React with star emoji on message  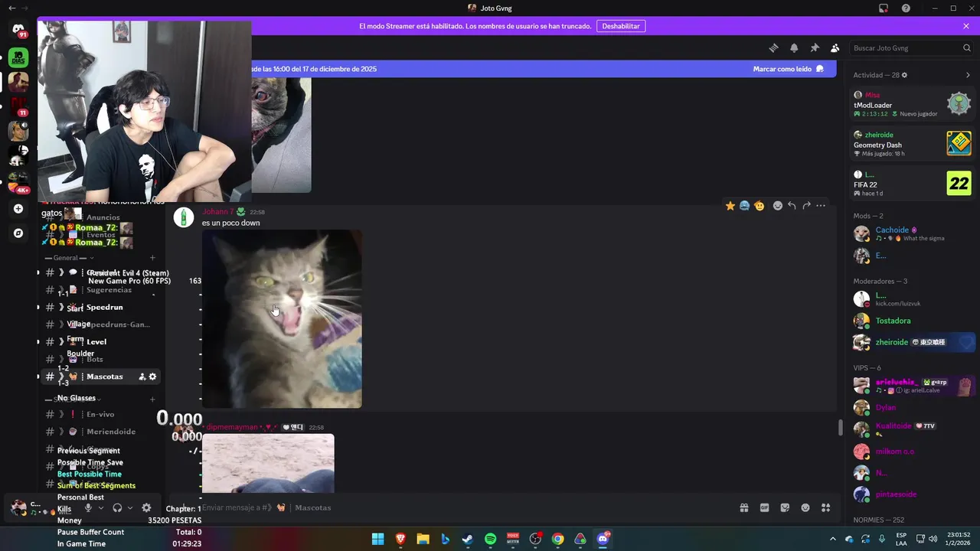click(730, 206)
